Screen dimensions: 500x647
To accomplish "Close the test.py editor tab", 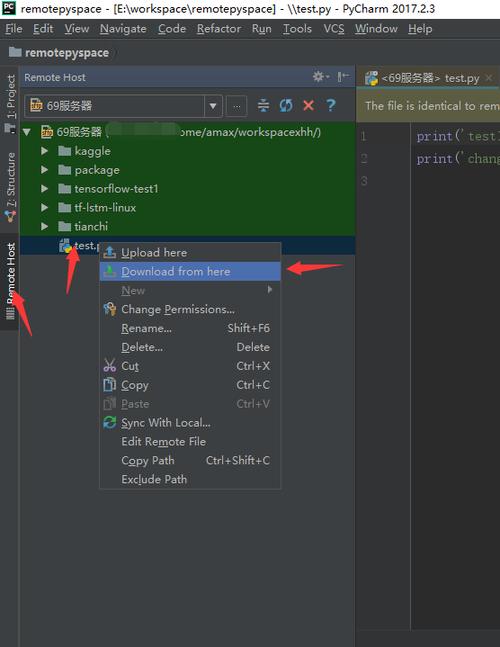I will tap(489, 78).
